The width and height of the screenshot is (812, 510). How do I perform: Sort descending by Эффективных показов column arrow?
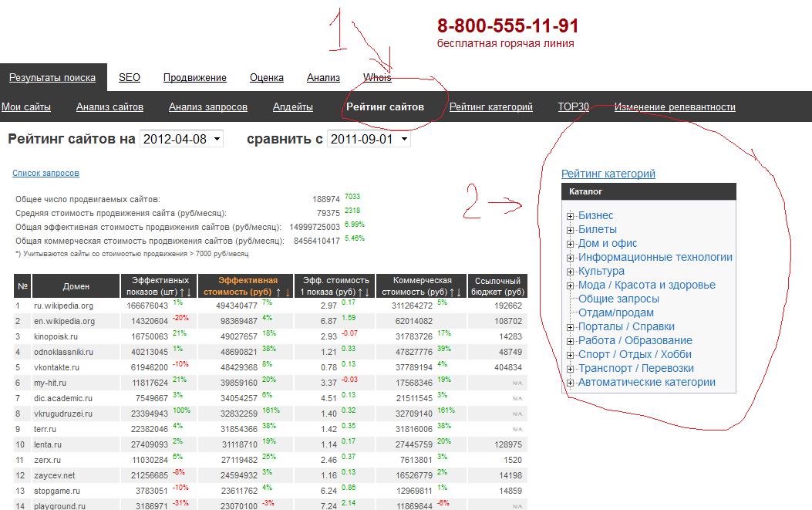(189, 292)
